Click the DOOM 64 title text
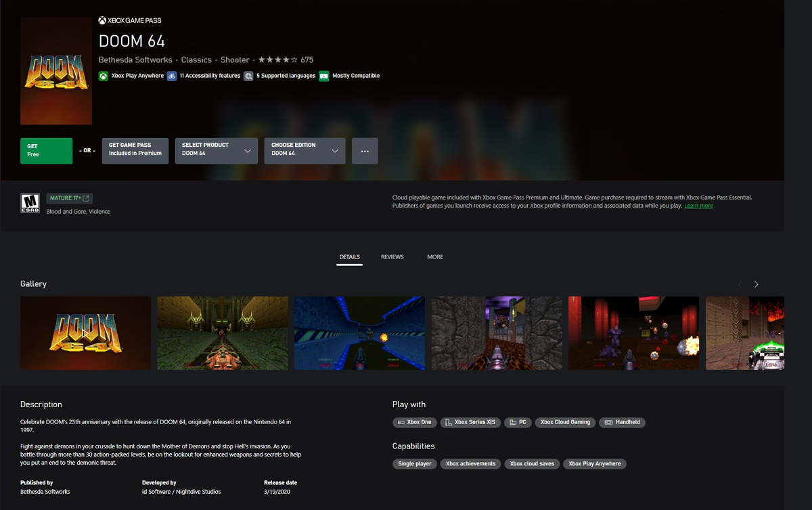812x510 pixels. [x=132, y=41]
